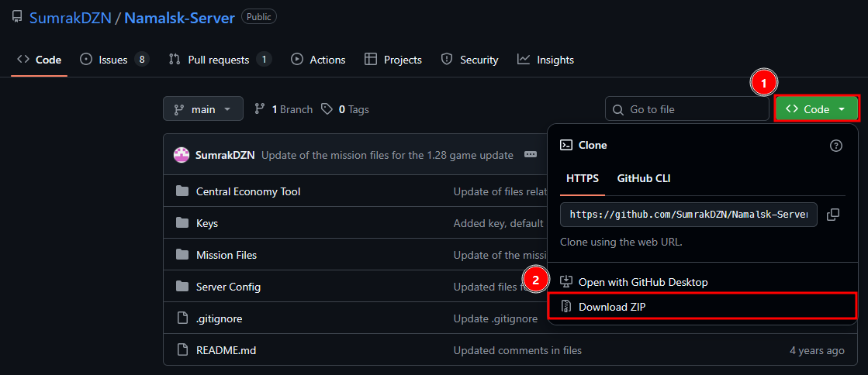
Task: Expand commit details with ellipsis button
Action: point(531,154)
